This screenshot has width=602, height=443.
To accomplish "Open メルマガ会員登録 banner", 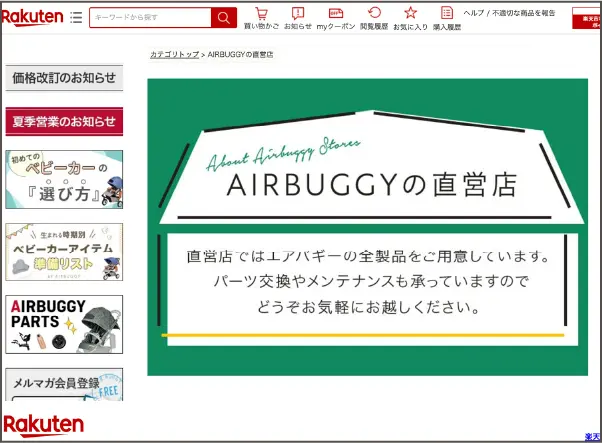I will [x=64, y=385].
